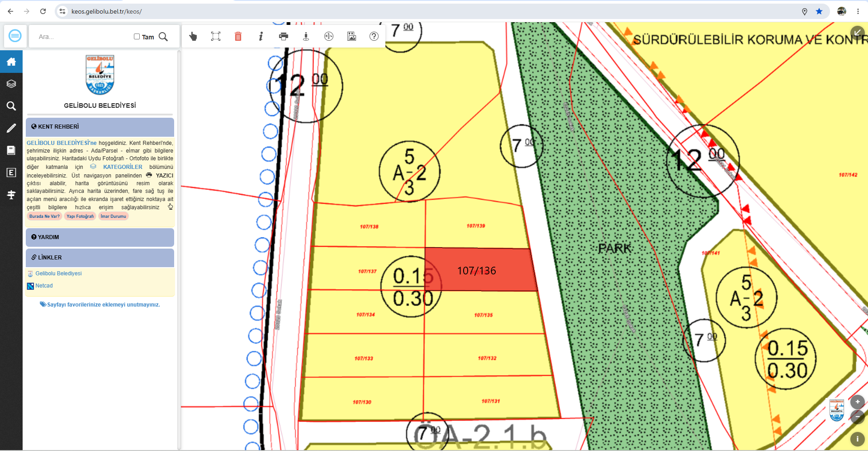View site information for keos.gelibolu.bel.tr
This screenshot has width=868, height=451.
62,11
